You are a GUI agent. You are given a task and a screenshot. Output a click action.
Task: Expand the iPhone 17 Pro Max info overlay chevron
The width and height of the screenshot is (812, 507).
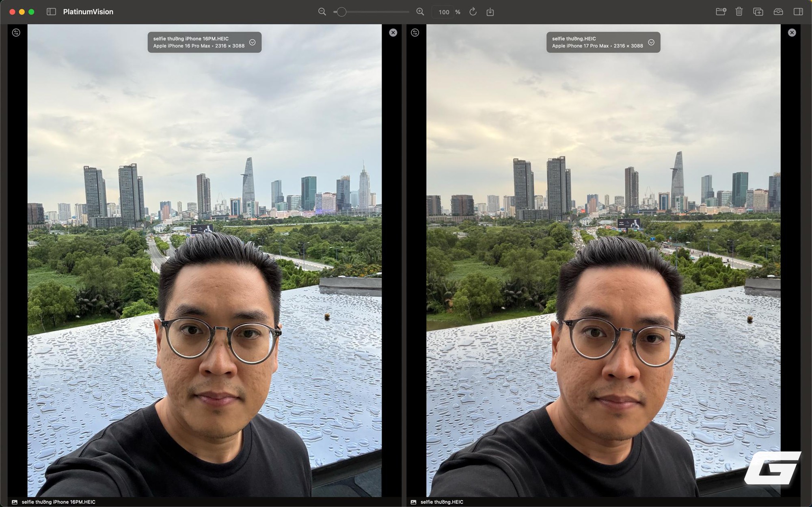[x=652, y=42]
